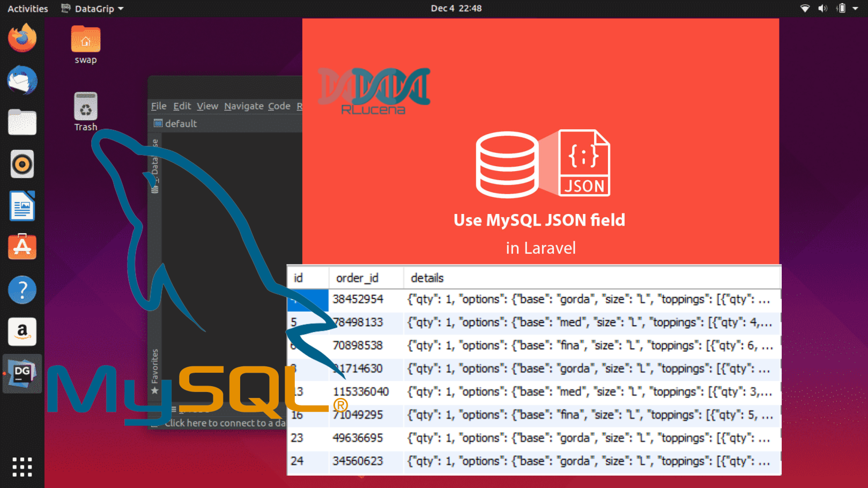Select the DataGrip icon in the dock

click(22, 374)
